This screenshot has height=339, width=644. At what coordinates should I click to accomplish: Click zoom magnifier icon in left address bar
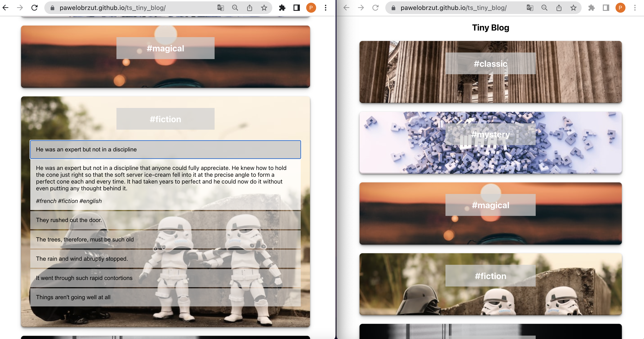click(x=235, y=8)
